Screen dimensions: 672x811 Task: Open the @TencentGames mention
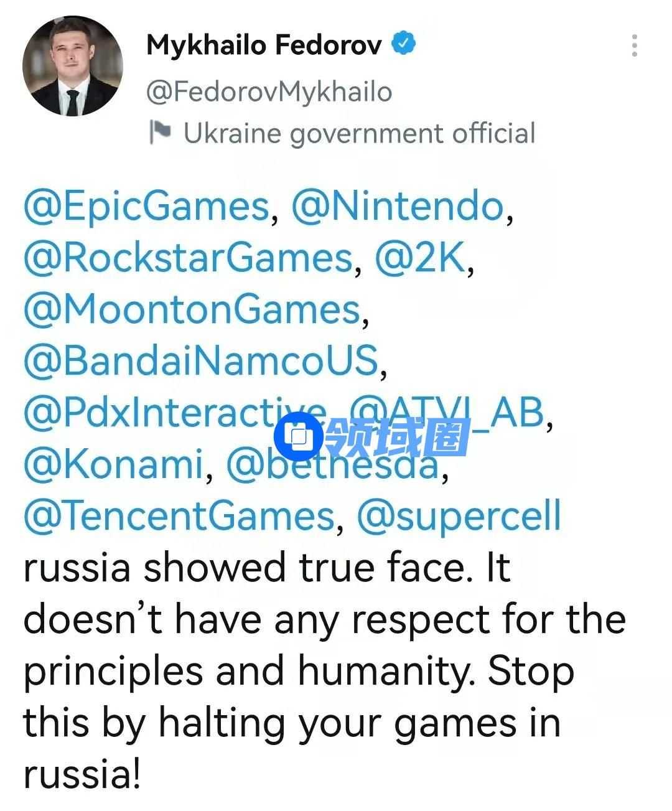179,516
